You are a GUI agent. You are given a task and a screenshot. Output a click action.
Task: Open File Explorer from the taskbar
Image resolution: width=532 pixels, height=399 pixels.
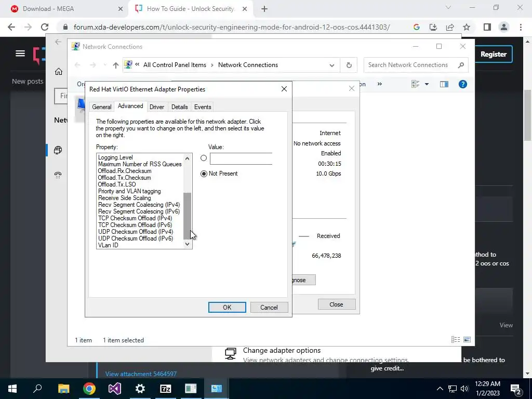click(64, 389)
